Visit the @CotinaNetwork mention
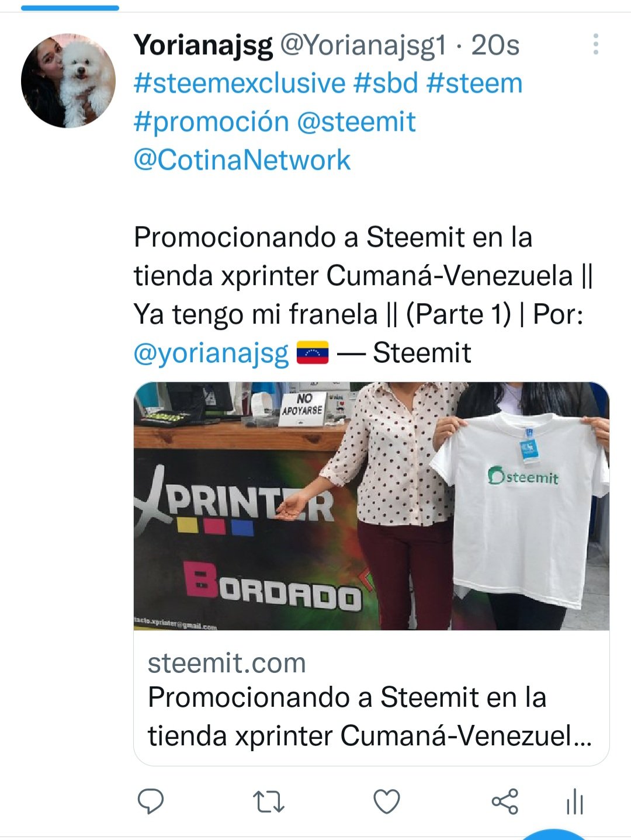Viewport: 631px width, 840px height. pos(242,160)
